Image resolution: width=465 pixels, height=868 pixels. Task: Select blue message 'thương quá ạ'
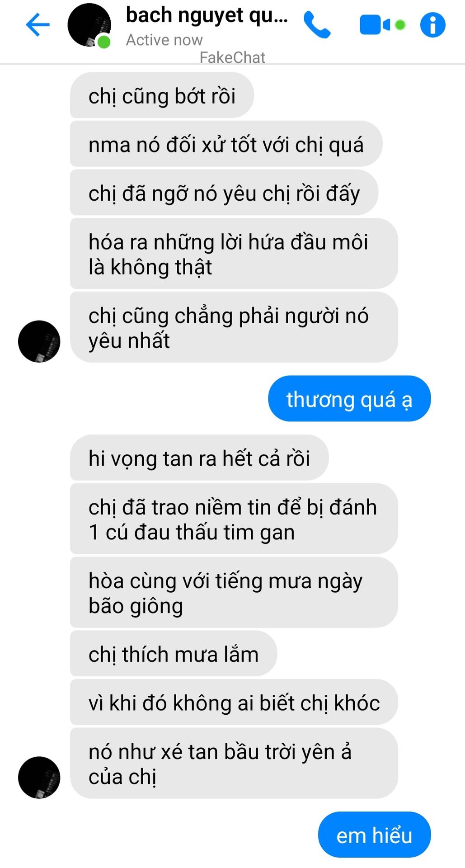tap(349, 399)
